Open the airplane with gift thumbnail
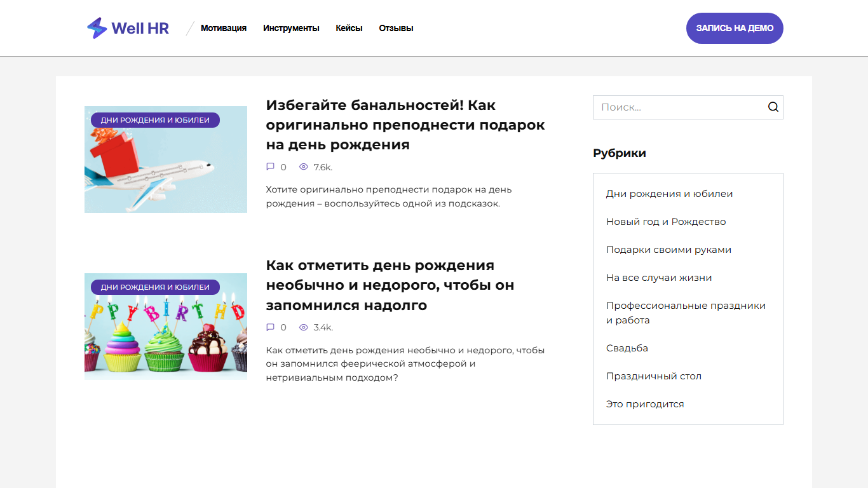Screen dimensions: 868x488 (x=166, y=159)
